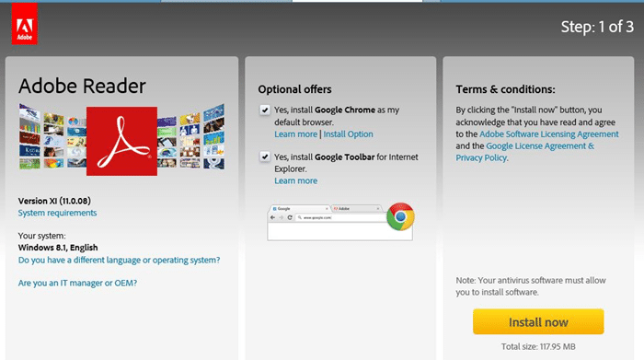Image resolution: width=644 pixels, height=360 pixels.
Task: Click the antivirus software note text
Action: (x=531, y=286)
